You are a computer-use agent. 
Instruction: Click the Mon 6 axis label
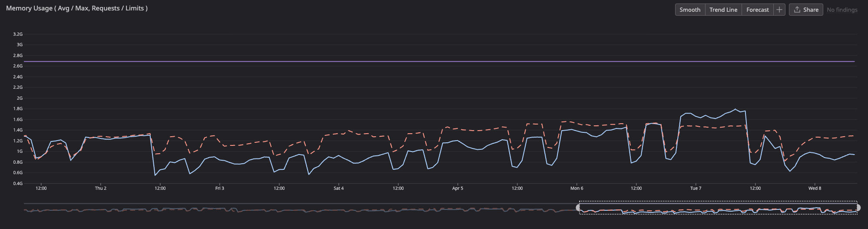coord(577,188)
